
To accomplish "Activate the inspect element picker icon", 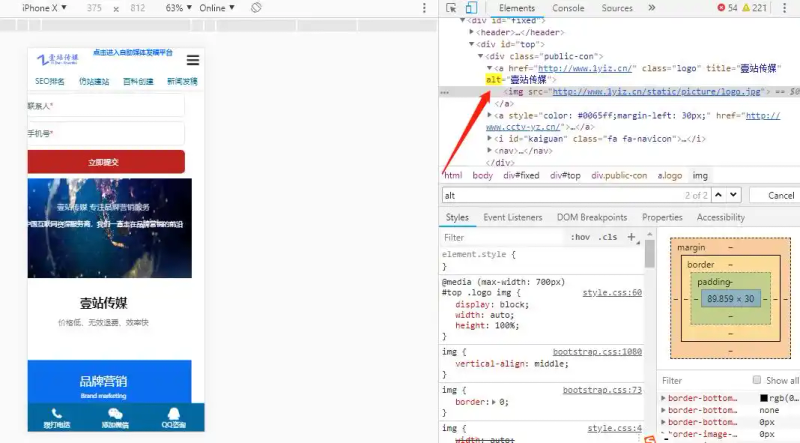I will 452,8.
